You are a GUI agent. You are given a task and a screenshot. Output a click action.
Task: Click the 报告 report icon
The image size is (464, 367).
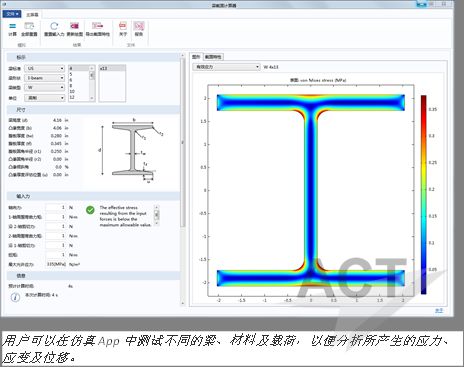139,26
